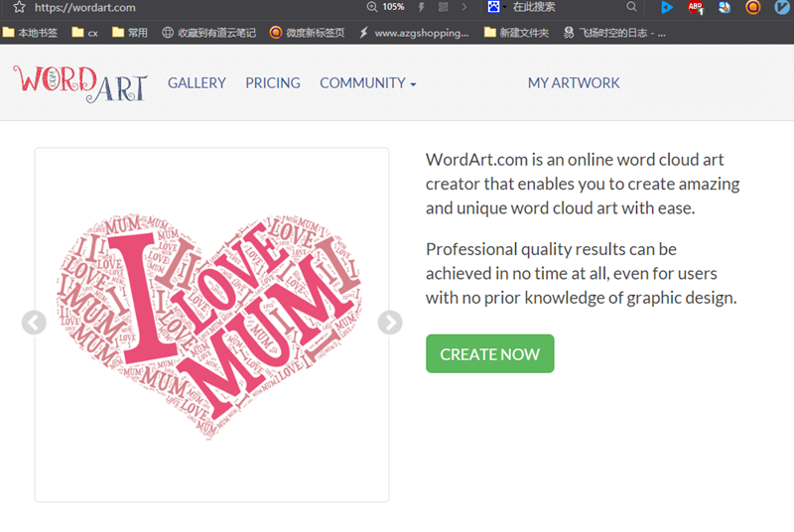Open the 收藏到有道云笔记 bookmark
The height and width of the screenshot is (532, 794).
(x=208, y=33)
